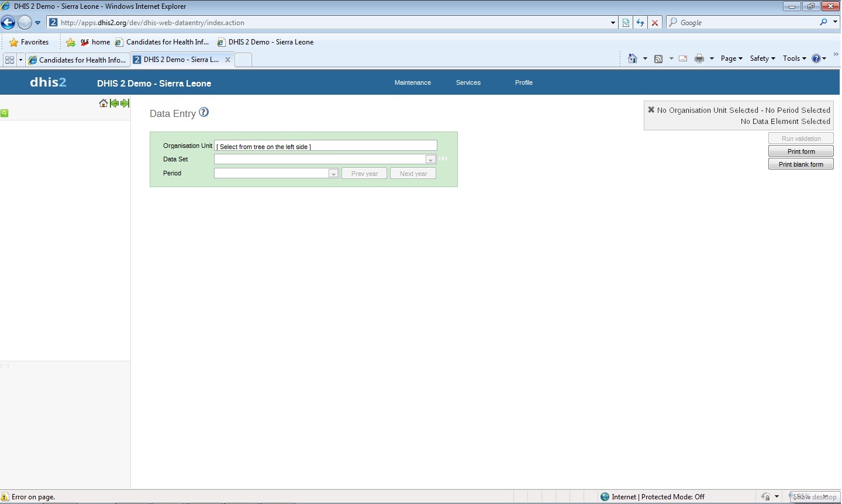Viewport: 842px width, 504px height.
Task: Click the 'Error on page.' status warning icon
Action: pos(5,497)
